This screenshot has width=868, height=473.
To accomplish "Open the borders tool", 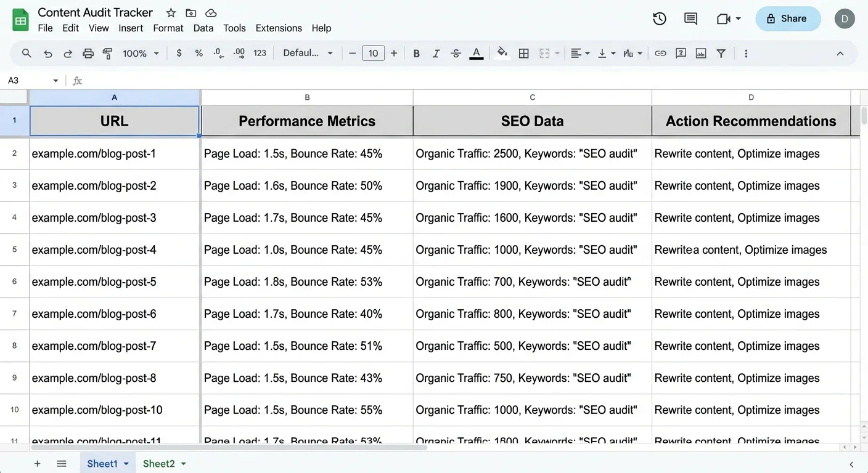I will (523, 54).
